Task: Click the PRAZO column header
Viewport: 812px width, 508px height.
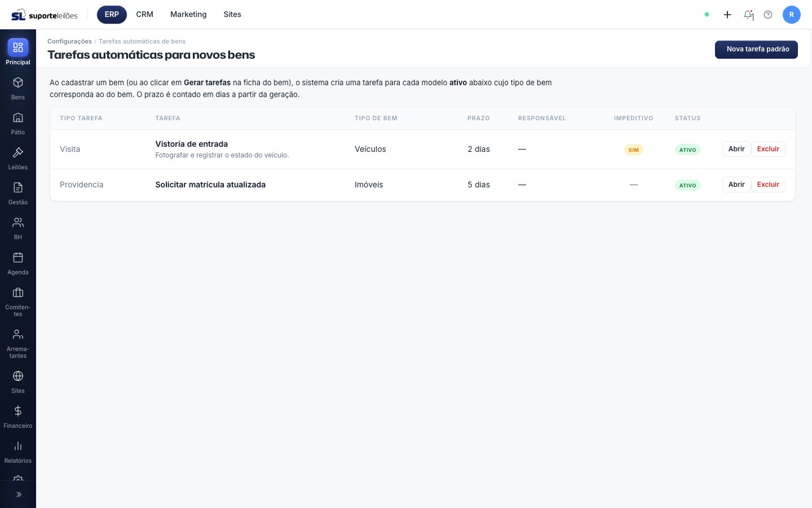Action: (479, 119)
